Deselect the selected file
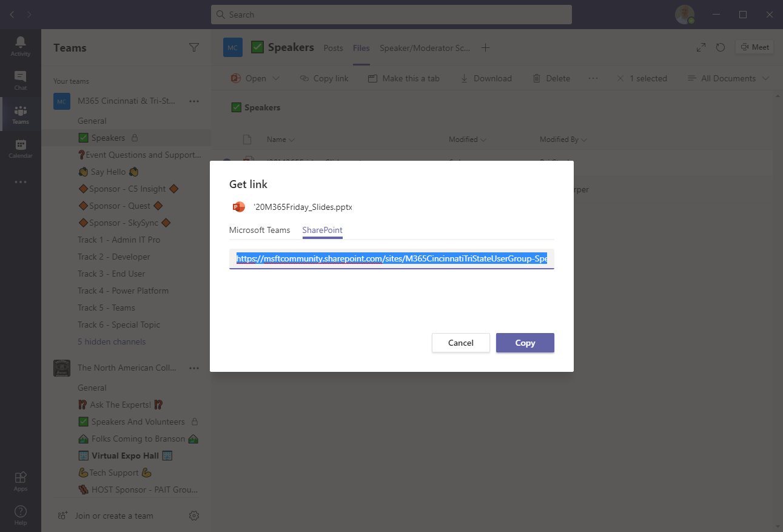The image size is (783, 532). [x=619, y=78]
